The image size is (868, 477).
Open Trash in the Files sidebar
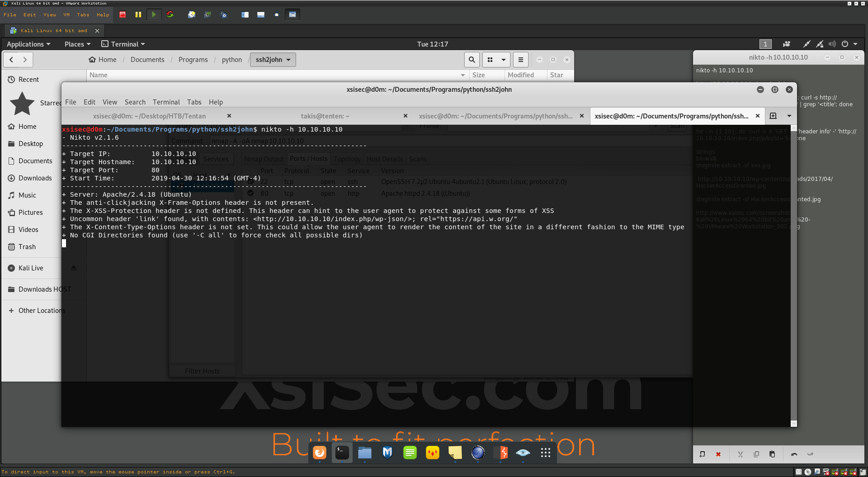click(x=27, y=247)
